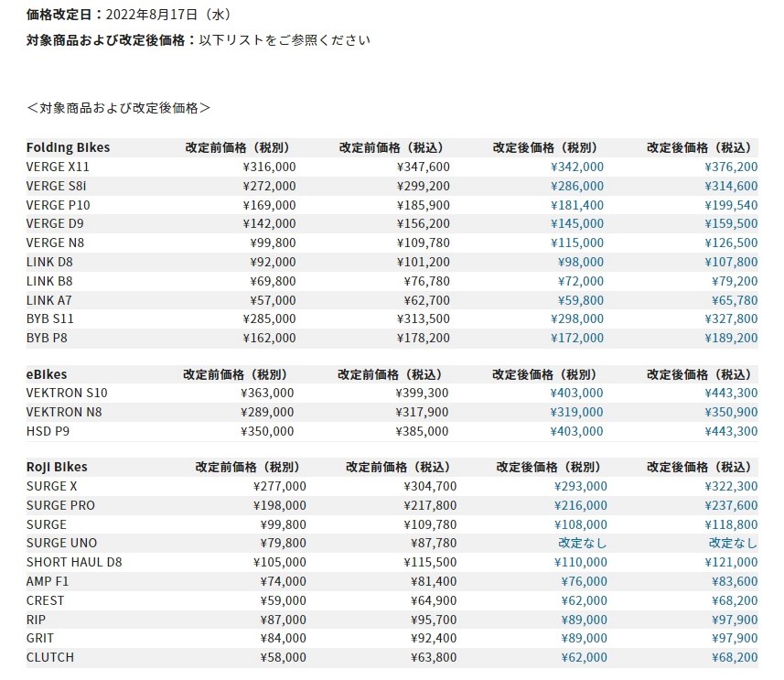Select the SURGE PRO revised price ¥237,600

(x=731, y=505)
